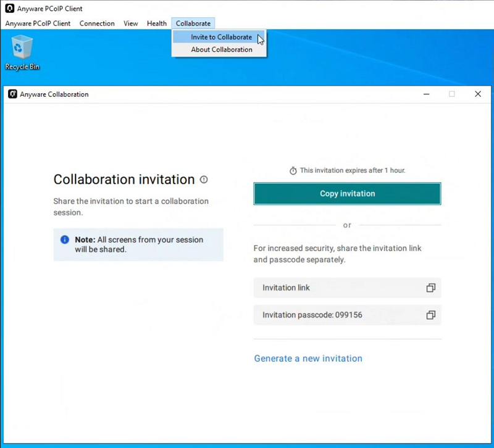
Task: Open the Connection menu
Action: click(x=97, y=23)
